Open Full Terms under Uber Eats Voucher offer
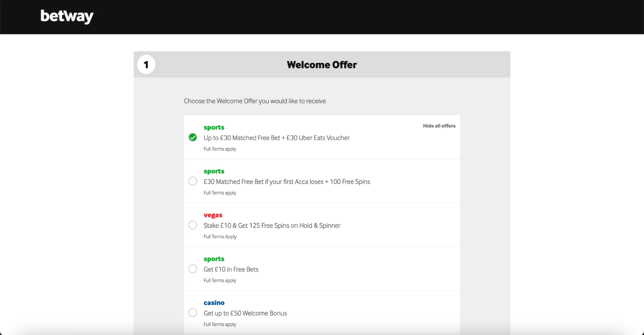This screenshot has height=335, width=644. pos(220,149)
